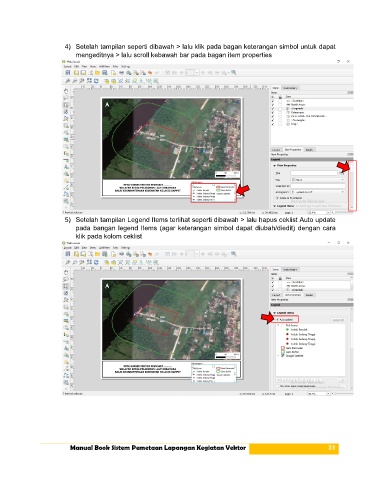Click the red-outlined Item Properties scrollbar in step 4
Viewport: 370px width, 480px height.
click(x=352, y=185)
